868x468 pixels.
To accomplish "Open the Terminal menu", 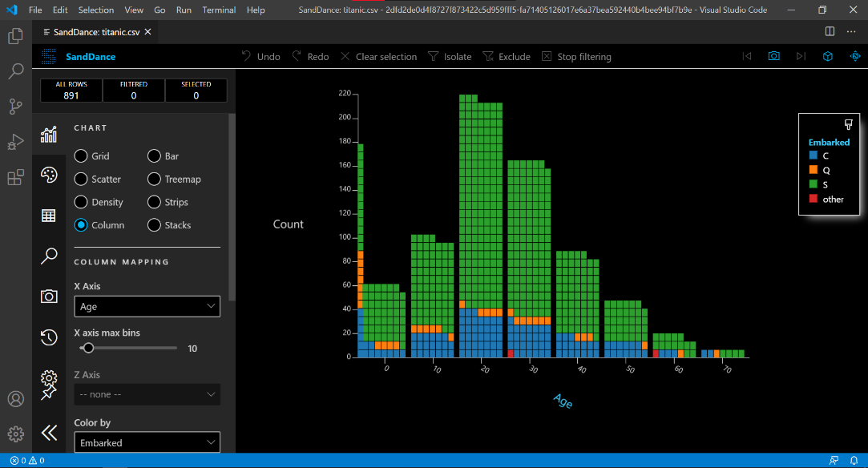I will coord(219,10).
